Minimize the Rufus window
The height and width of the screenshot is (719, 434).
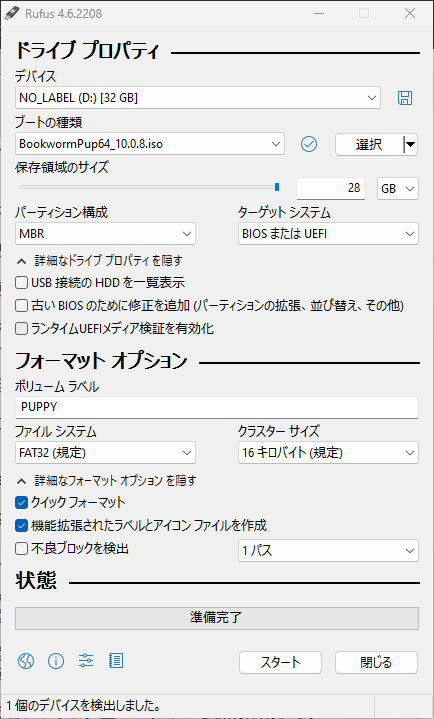point(318,13)
